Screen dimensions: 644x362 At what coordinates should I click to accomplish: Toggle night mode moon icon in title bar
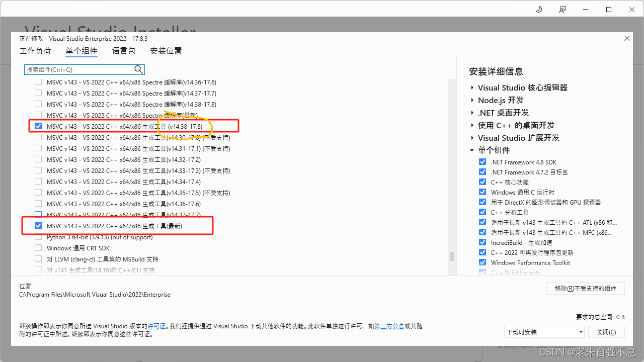[539, 10]
